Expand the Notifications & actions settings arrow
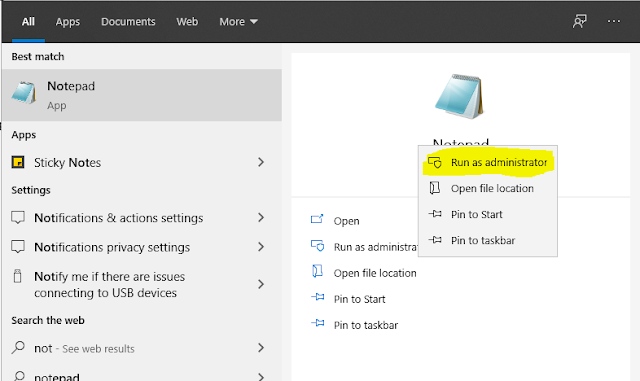Viewport: 640px width, 381px height. (261, 217)
